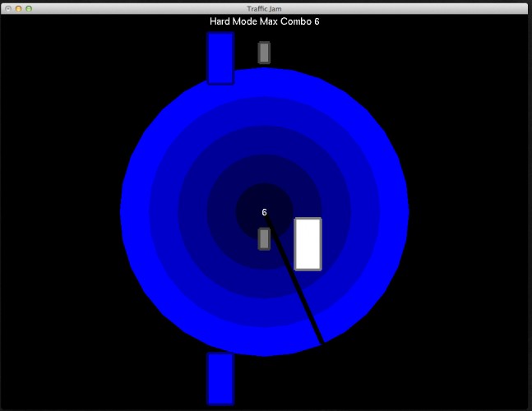Click the gray car at the top

pyautogui.click(x=264, y=53)
